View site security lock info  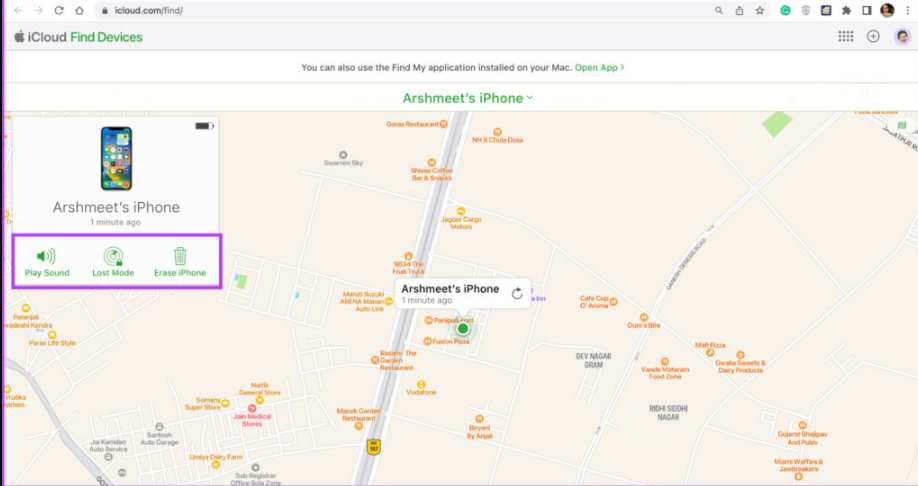pos(105,11)
